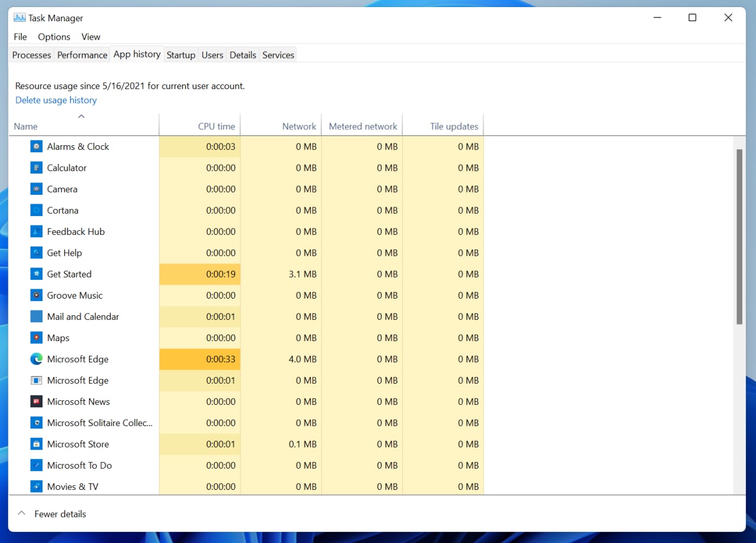Click the 0:00:19 CPU time cell
The width and height of the screenshot is (756, 543).
[200, 274]
